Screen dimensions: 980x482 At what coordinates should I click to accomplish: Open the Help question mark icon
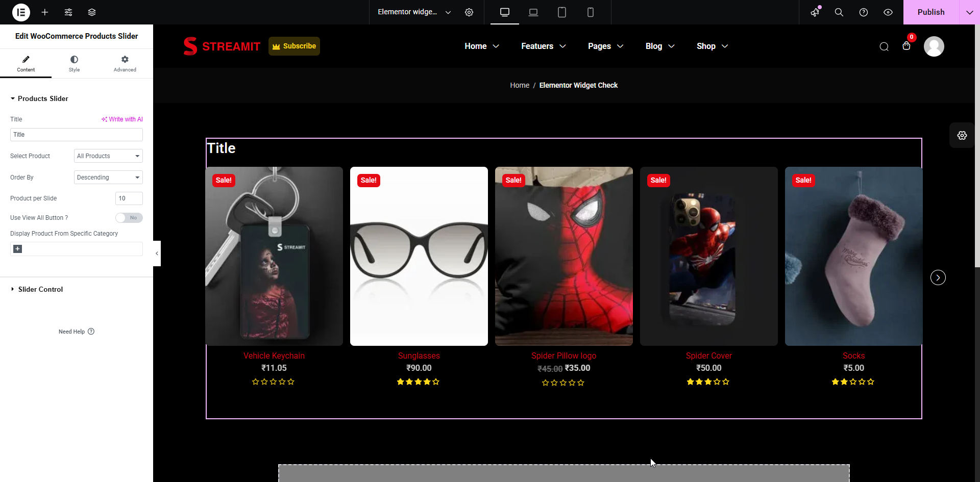tap(864, 12)
